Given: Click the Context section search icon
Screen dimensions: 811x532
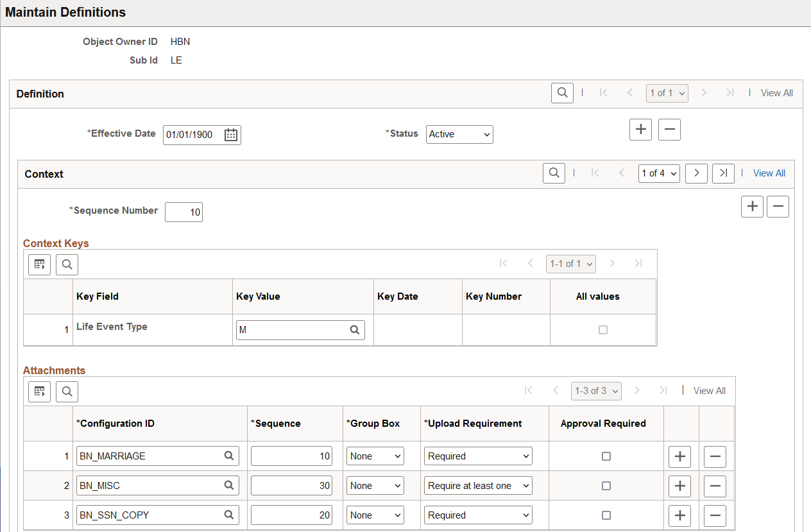Looking at the screenshot, I should coord(554,173).
